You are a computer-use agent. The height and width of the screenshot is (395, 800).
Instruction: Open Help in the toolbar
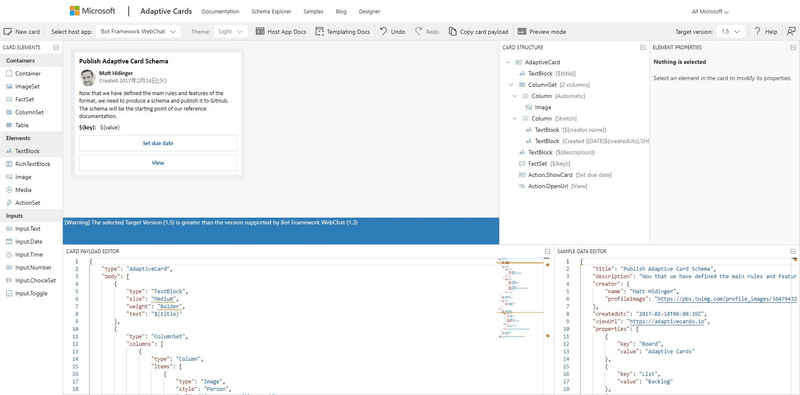click(x=766, y=32)
